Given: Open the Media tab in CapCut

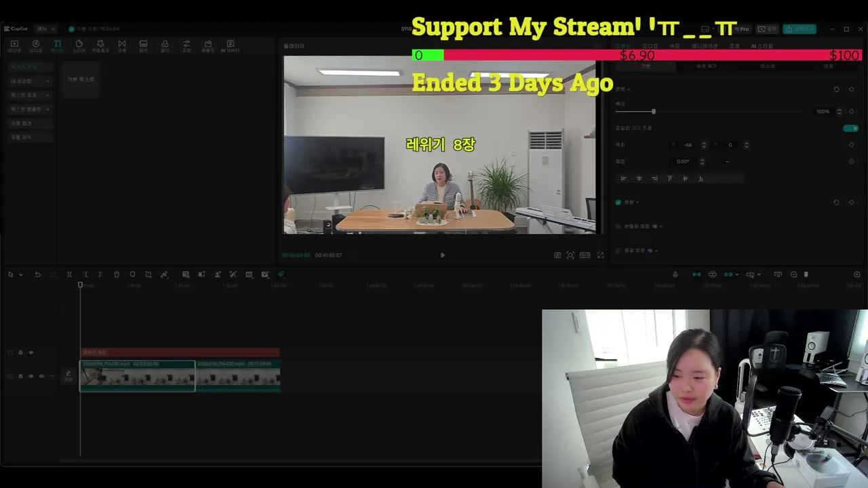Looking at the screenshot, I should click(x=14, y=46).
